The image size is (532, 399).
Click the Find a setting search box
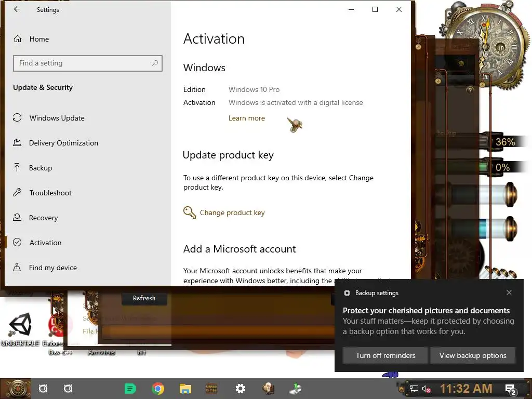tap(87, 63)
